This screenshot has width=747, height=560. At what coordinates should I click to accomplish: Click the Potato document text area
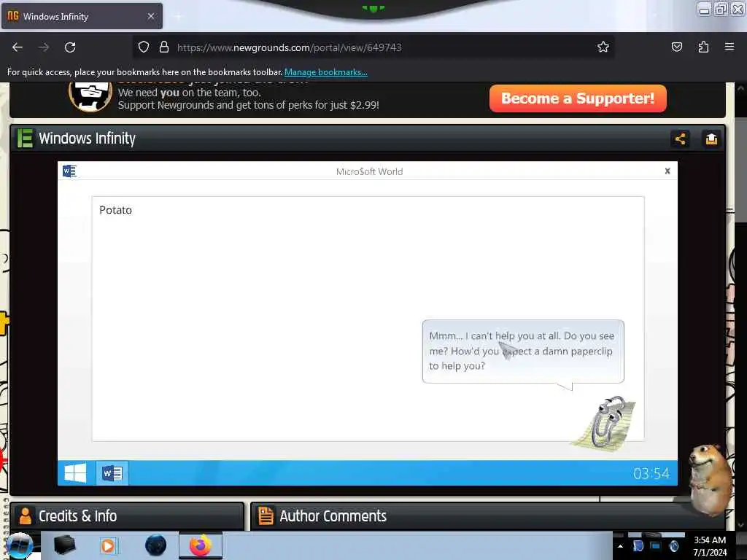368,319
